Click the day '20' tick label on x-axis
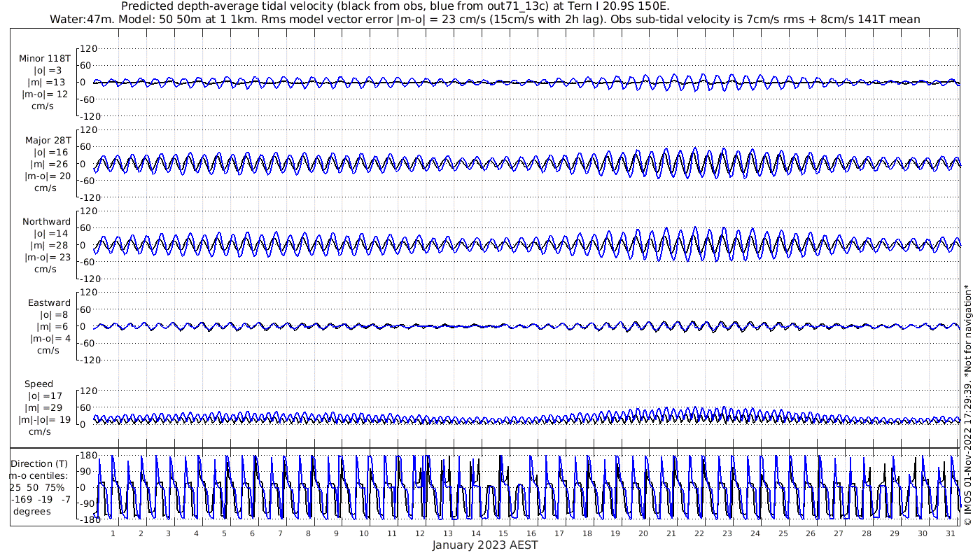The image size is (980, 560). [x=643, y=533]
